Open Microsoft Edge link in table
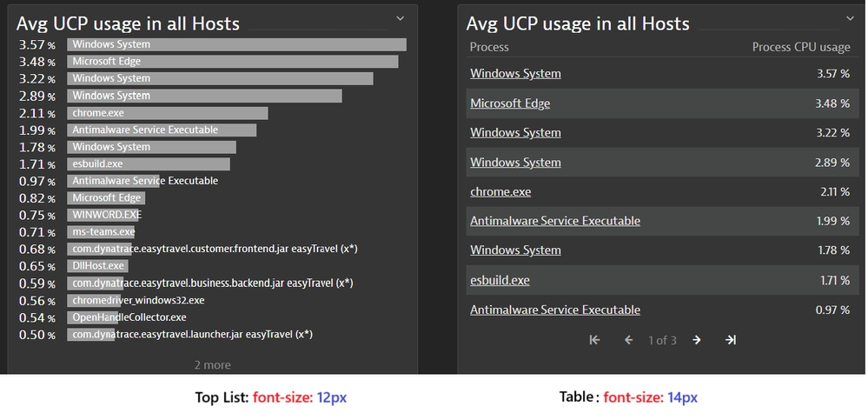This screenshot has width=868, height=420. [510, 103]
